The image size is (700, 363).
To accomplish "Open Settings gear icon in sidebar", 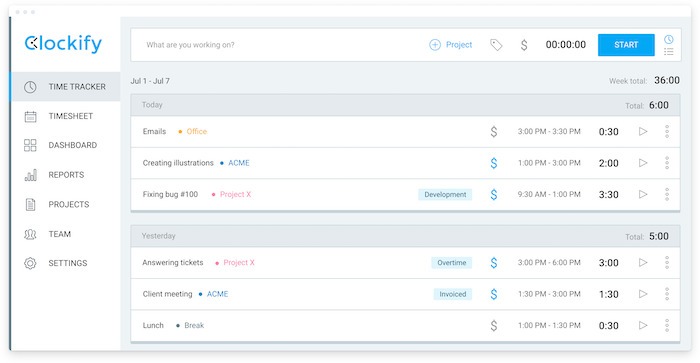I will tap(30, 263).
